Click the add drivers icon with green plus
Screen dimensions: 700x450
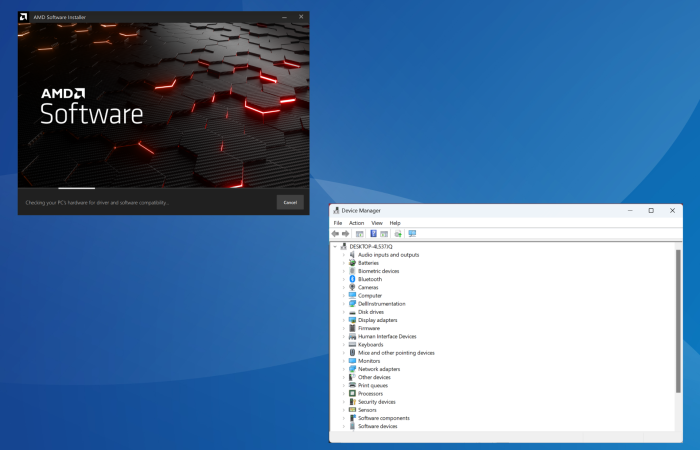(398, 233)
